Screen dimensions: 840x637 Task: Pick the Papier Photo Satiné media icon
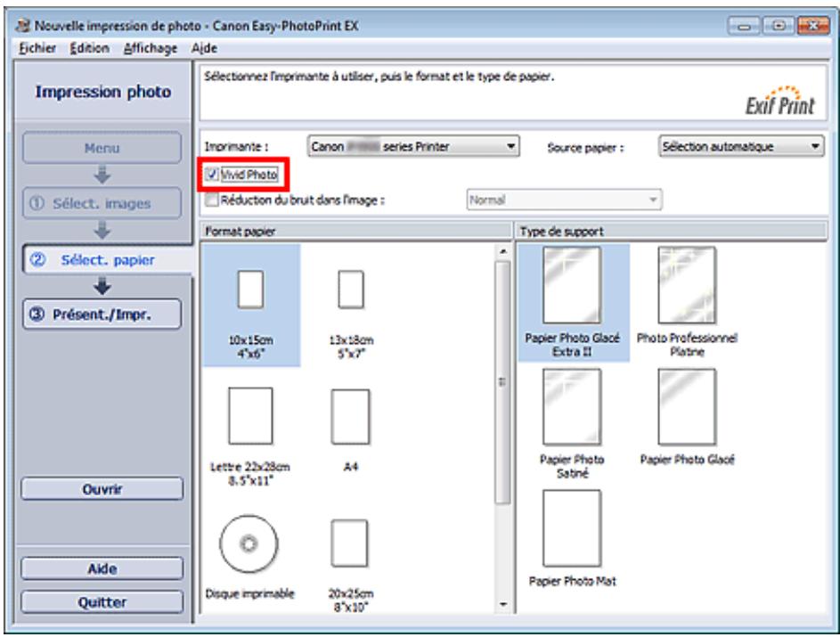(572, 407)
